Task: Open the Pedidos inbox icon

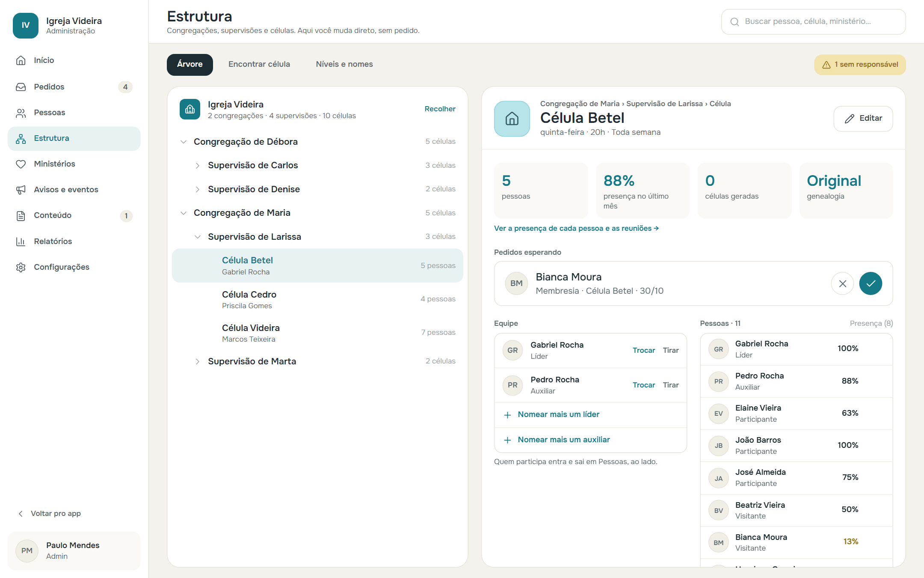Action: coord(21,87)
